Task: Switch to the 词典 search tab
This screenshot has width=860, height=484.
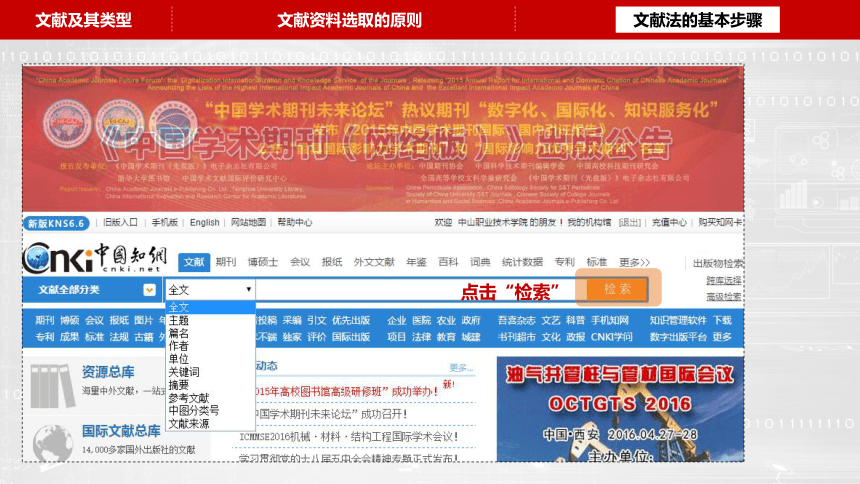Action: tap(480, 262)
